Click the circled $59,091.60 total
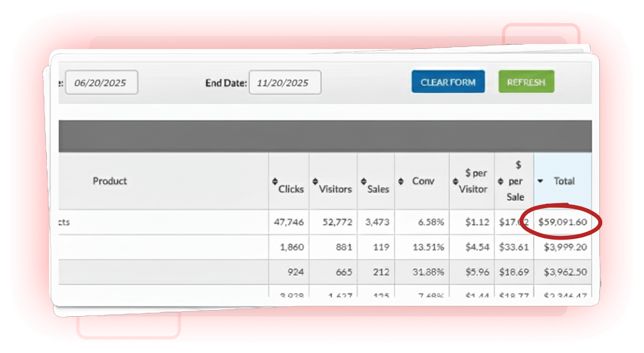This screenshot has width=644, height=353. click(x=562, y=222)
